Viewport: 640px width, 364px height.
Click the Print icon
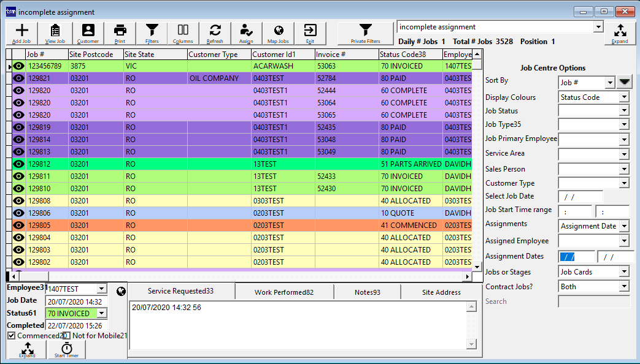point(120,33)
